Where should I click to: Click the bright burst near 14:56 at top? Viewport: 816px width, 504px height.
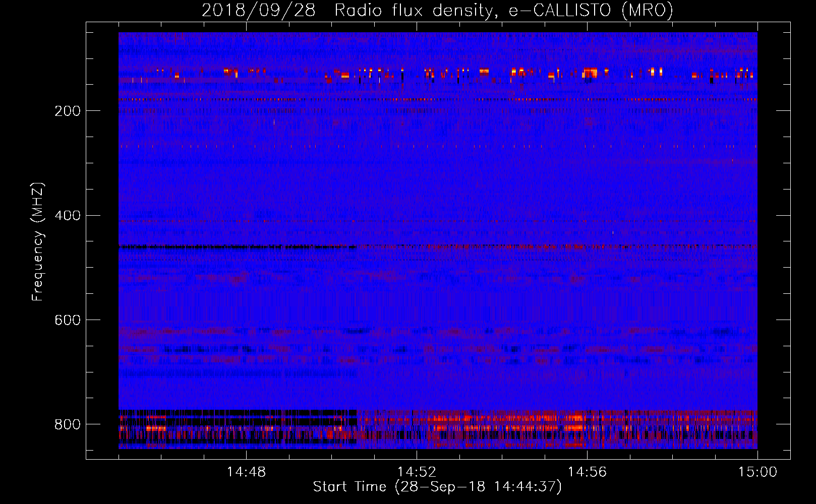click(590, 73)
